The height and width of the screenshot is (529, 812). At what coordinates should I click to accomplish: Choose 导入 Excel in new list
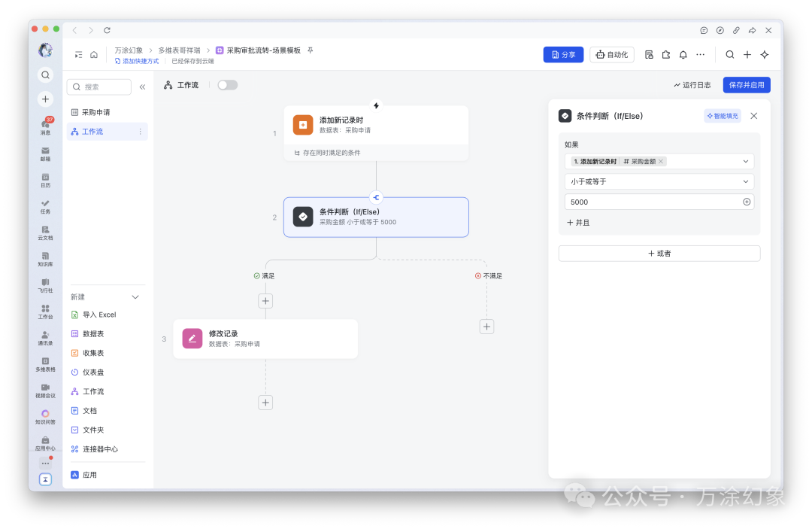[108, 315]
